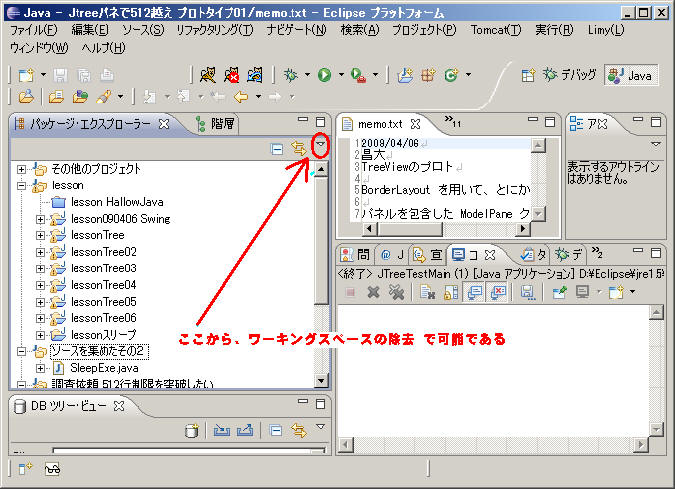675x489 pixels.
Task: Toggle Scroll Lock in console toolbar
Action: (454, 293)
